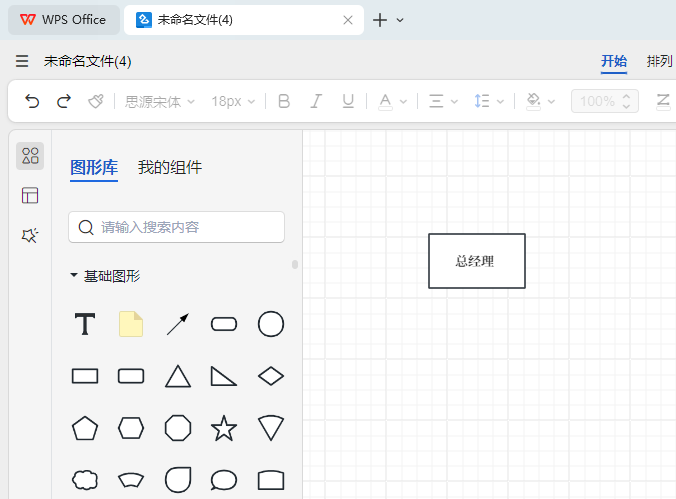Select the octagon shape
The image size is (676, 499).
click(178, 428)
